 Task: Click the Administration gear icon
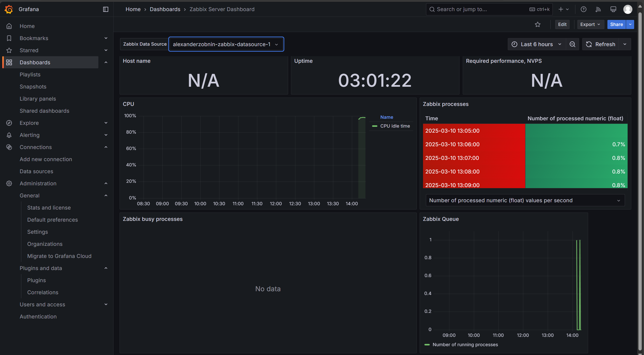pos(9,183)
